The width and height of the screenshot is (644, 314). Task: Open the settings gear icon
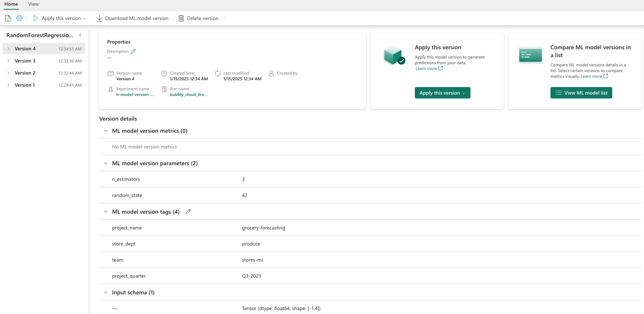19,18
